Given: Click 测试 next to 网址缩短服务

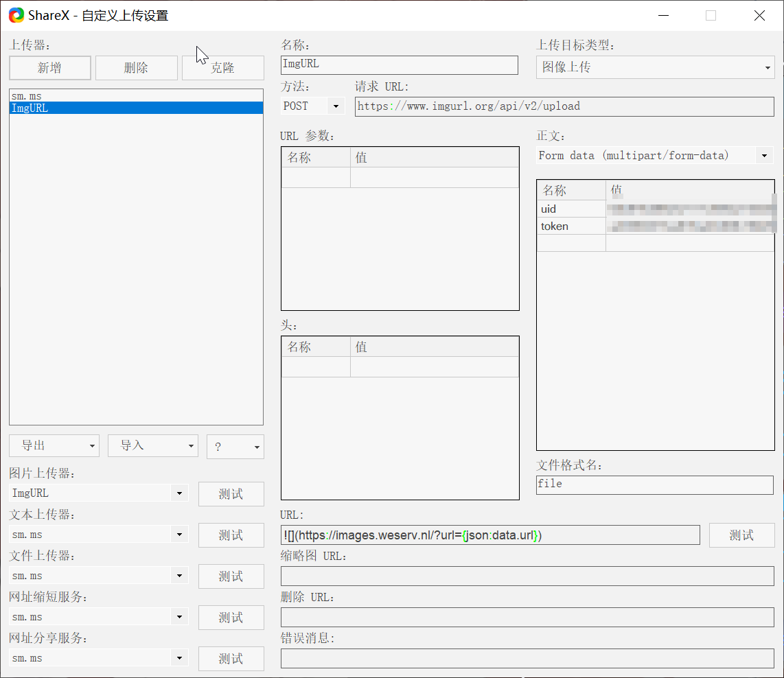Looking at the screenshot, I should tap(231, 618).
